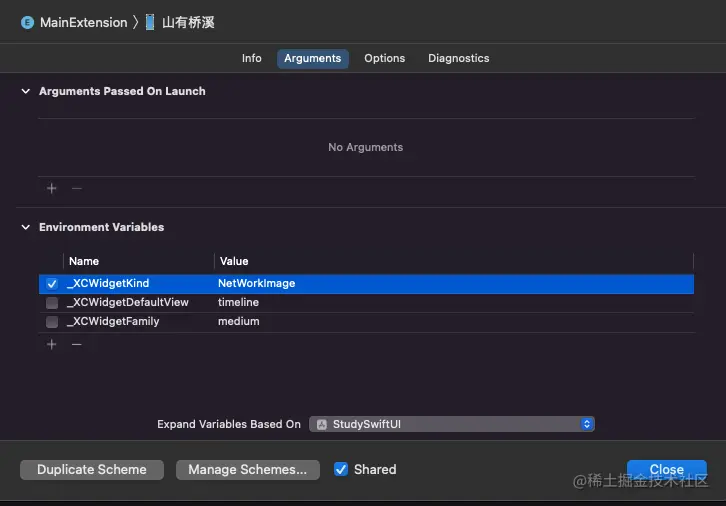Click the No Arguments placeholder text
Image resolution: width=726 pixels, height=506 pixels.
pos(365,147)
